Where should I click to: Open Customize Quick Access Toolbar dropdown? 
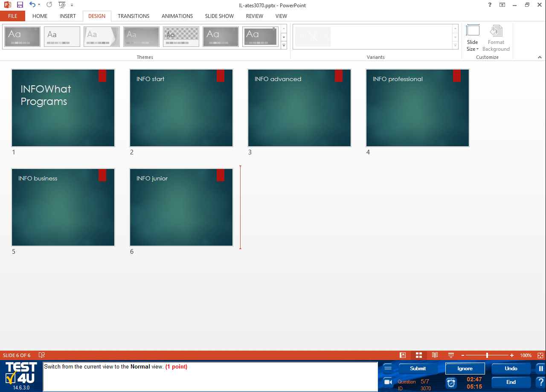(x=72, y=5)
